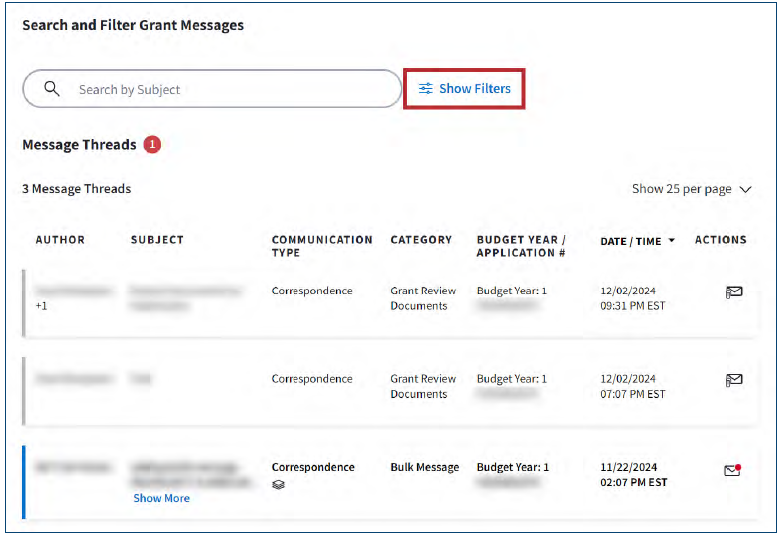
Task: Open envelope icon for the 09:31 PM message
Action: click(x=734, y=292)
